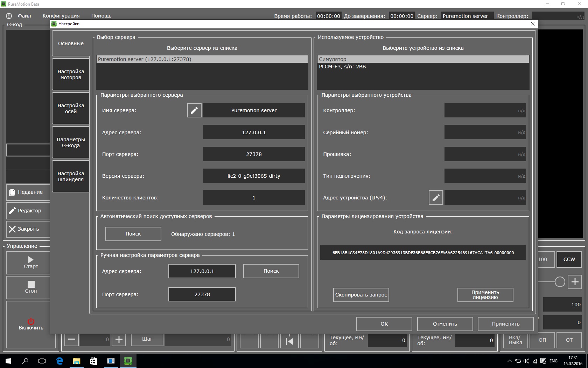Viewport: 588px width, 368px height.
Task: Toggle the CCW direction button
Action: pyautogui.click(x=569, y=259)
